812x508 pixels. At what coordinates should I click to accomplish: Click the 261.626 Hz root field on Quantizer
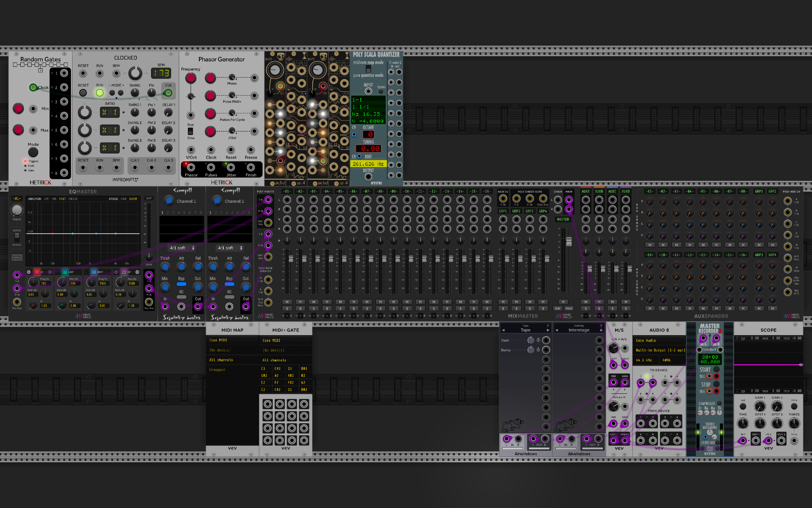(x=368, y=164)
